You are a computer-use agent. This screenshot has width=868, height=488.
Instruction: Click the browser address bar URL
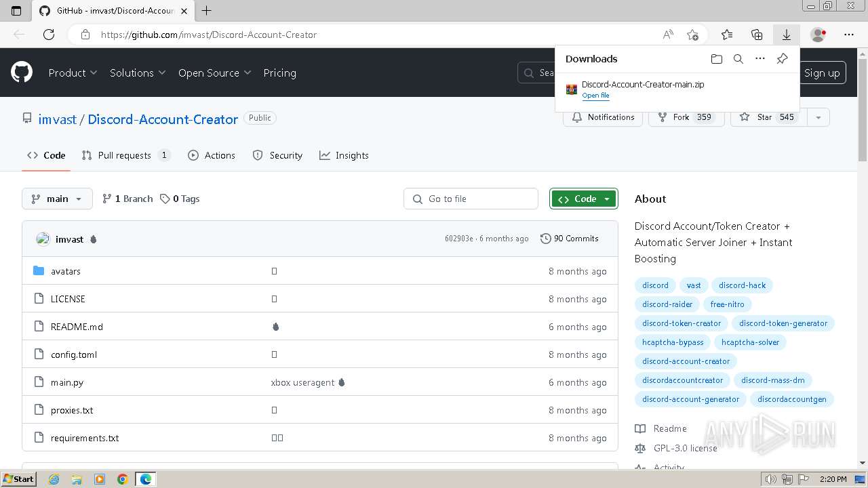209,35
